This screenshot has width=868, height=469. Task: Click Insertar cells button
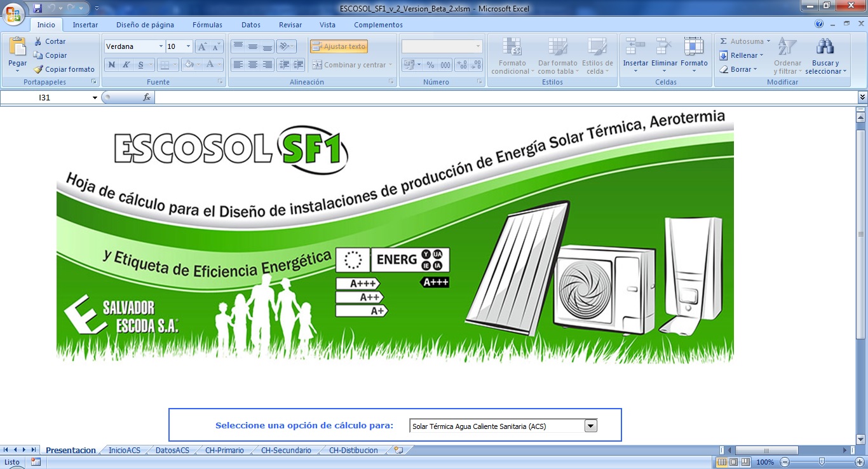pyautogui.click(x=635, y=55)
